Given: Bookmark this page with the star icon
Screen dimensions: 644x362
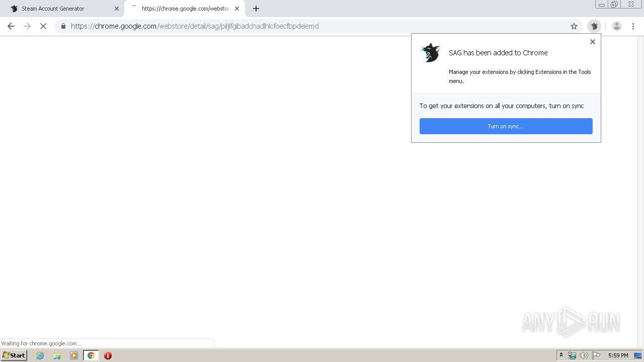Looking at the screenshot, I should coord(574,26).
